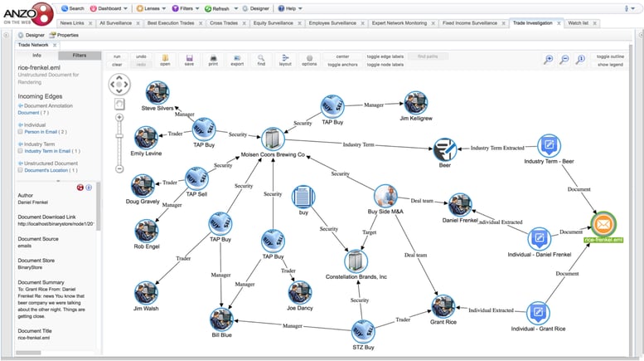This screenshot has height=361, width=644.
Task: Click the Search button
Action: pyautogui.click(x=72, y=8)
